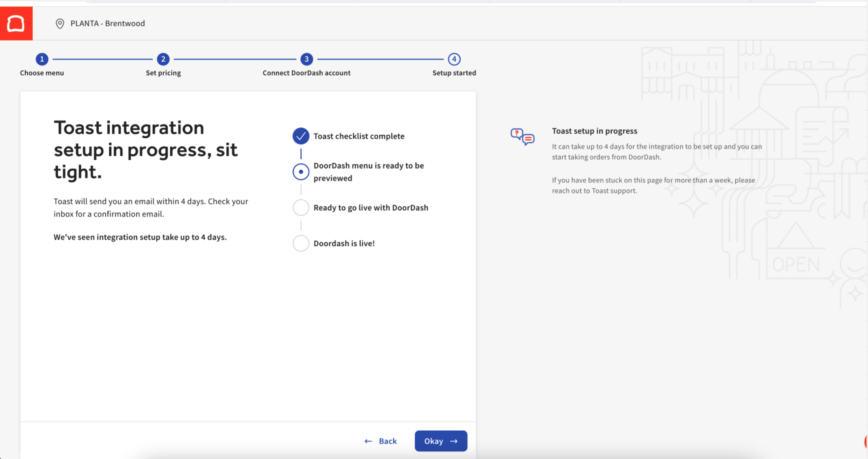Click the back arrow icon next to Back
868x459 pixels.
point(368,441)
